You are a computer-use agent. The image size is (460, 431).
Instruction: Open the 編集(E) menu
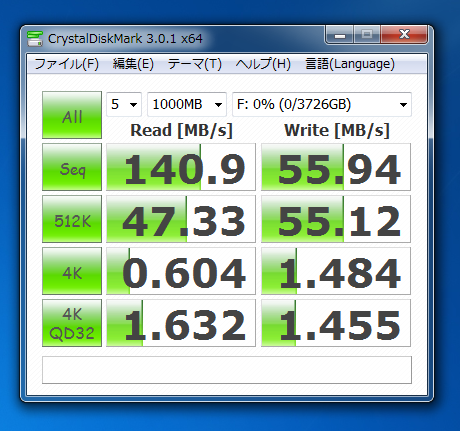tap(133, 64)
